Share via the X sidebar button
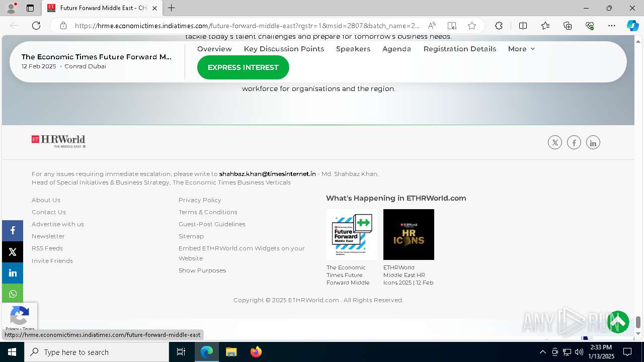This screenshot has width=644, height=362. (x=13, y=252)
